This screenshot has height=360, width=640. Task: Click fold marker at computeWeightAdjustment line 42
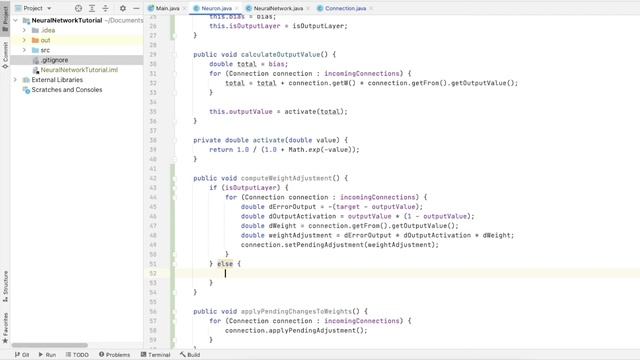[x=175, y=178]
